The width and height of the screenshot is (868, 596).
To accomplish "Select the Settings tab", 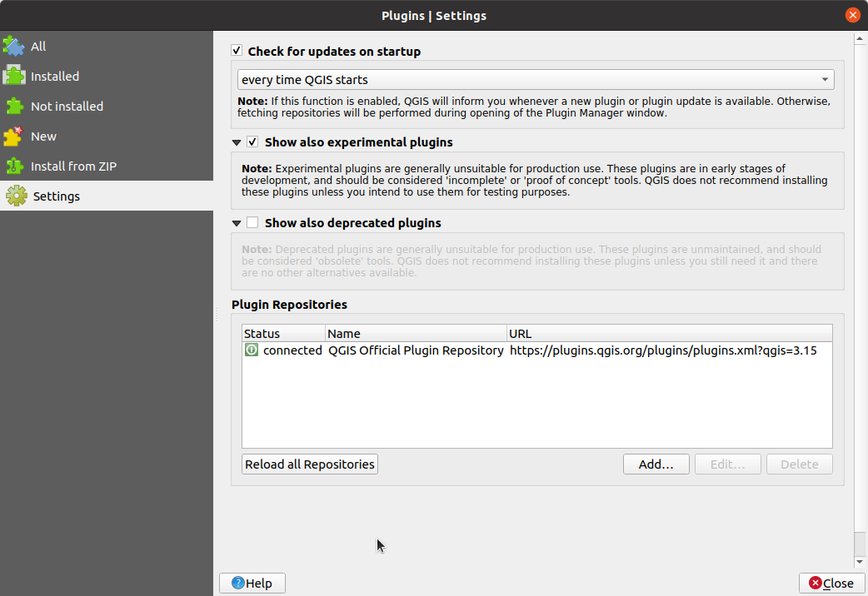I will [107, 196].
